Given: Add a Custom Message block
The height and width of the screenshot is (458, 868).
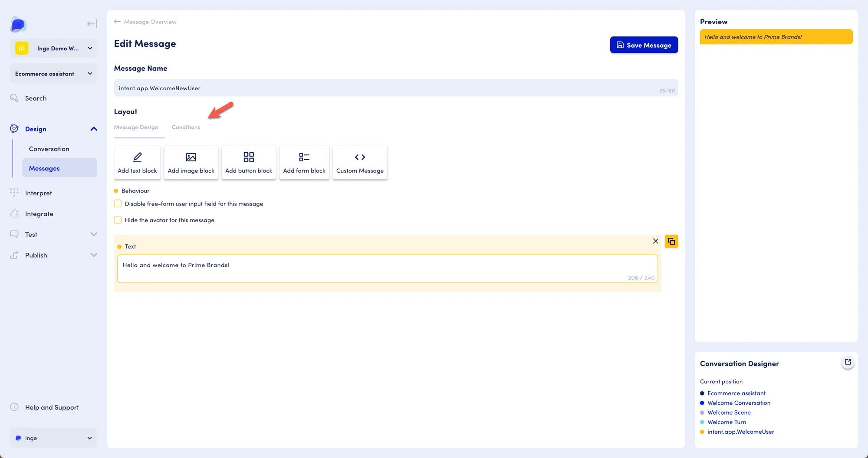Looking at the screenshot, I should (360, 162).
